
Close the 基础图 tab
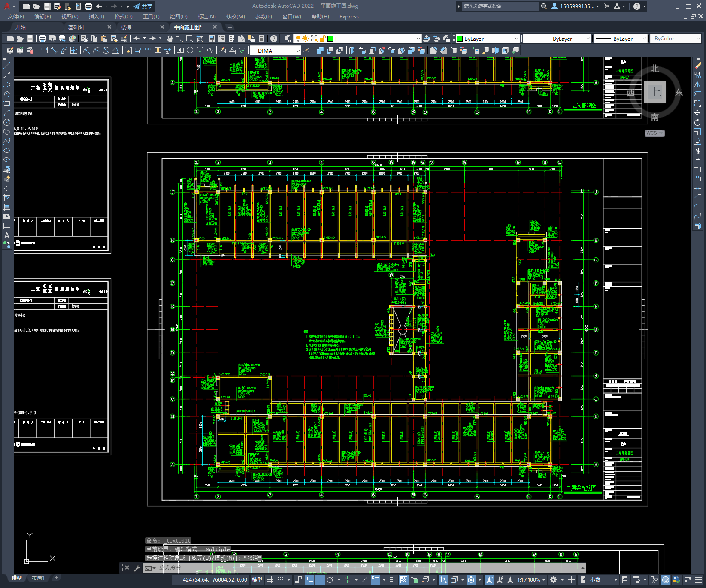(x=109, y=27)
